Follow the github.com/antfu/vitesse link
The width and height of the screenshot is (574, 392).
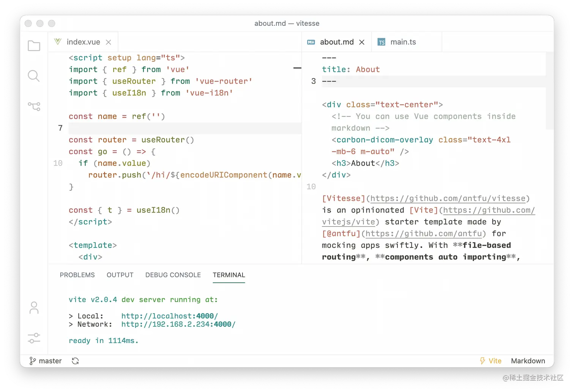tap(448, 198)
